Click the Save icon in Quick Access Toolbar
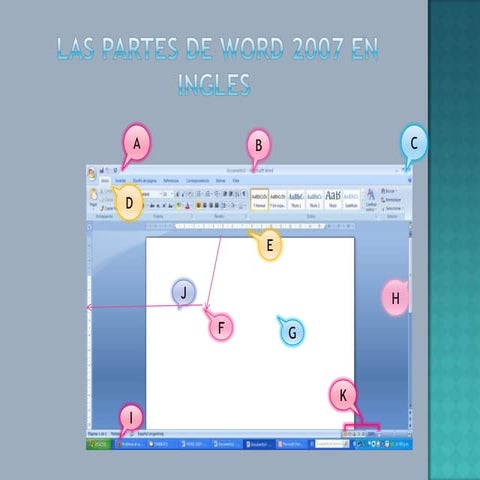The height and width of the screenshot is (480, 480). click(x=101, y=171)
